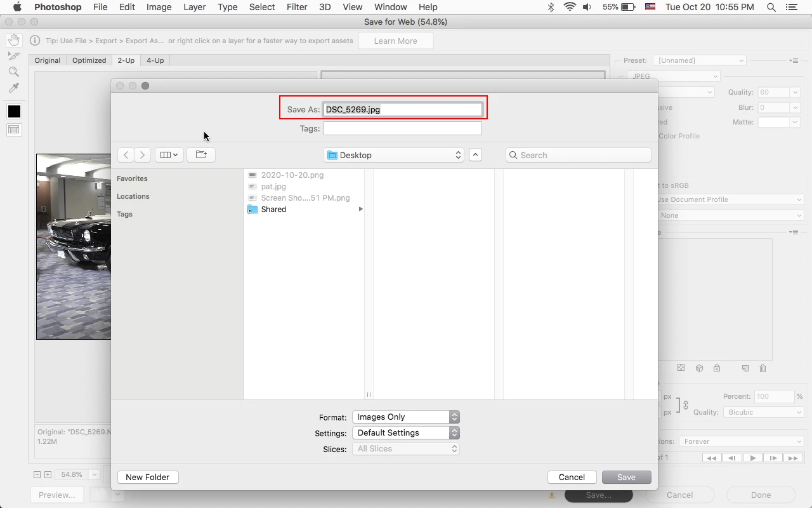The image size is (812, 508).
Task: Open the Preset Unnamed dropdown
Action: click(700, 60)
